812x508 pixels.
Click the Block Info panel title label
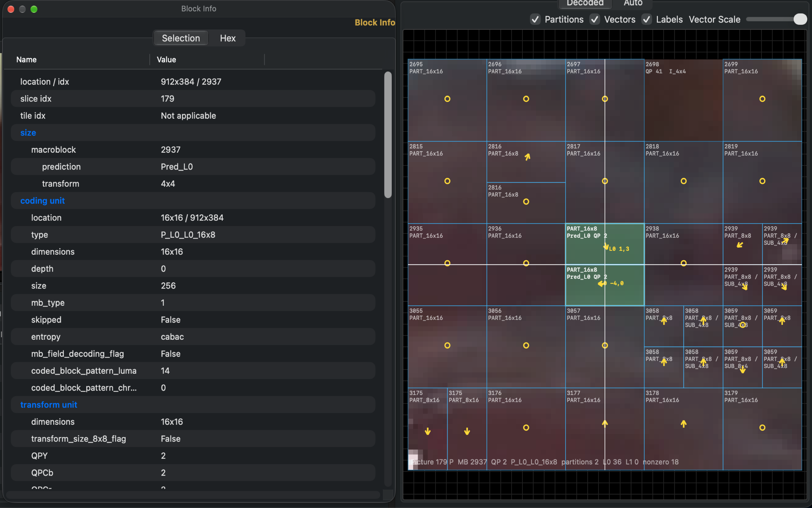(375, 23)
